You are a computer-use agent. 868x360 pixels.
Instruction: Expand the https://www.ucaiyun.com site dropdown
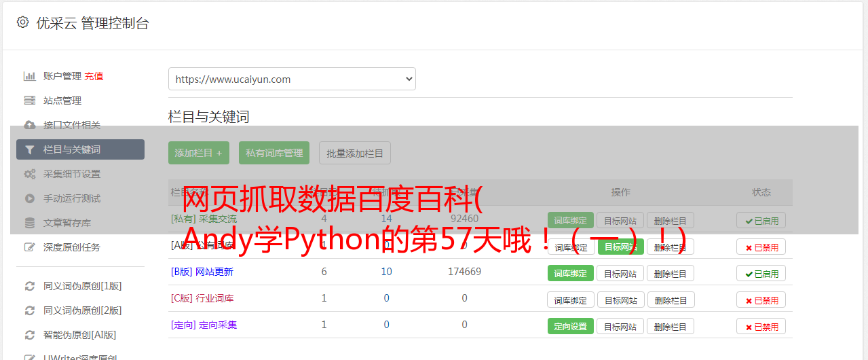[x=292, y=79]
